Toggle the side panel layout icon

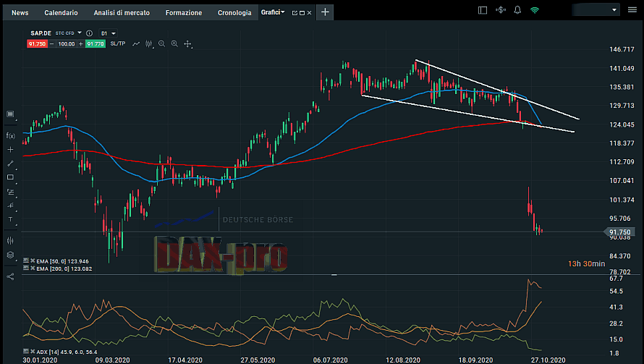[x=483, y=10]
